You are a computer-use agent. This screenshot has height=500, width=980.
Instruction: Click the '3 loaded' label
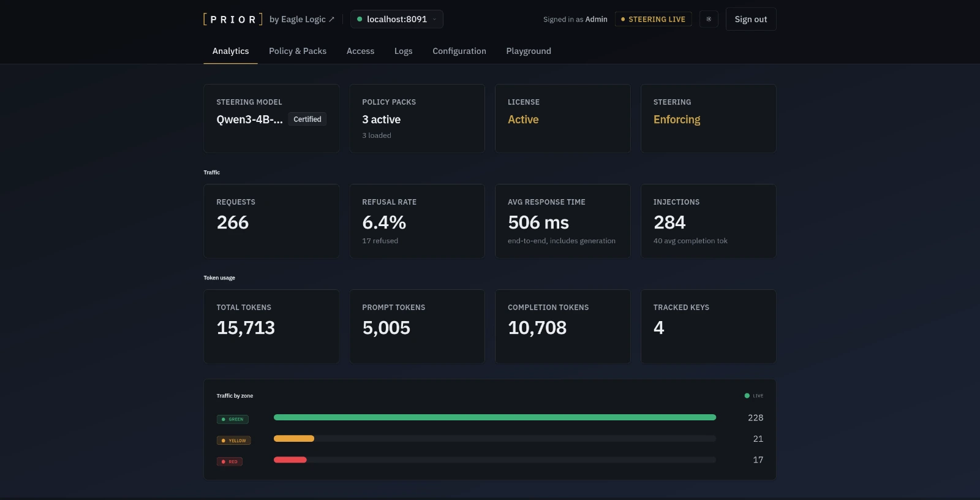376,135
